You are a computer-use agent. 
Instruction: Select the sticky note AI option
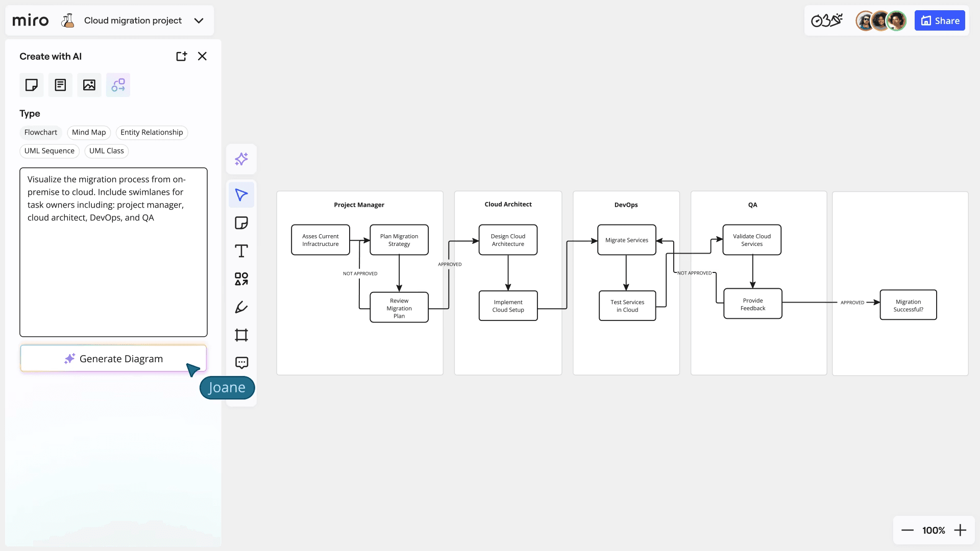32,85
